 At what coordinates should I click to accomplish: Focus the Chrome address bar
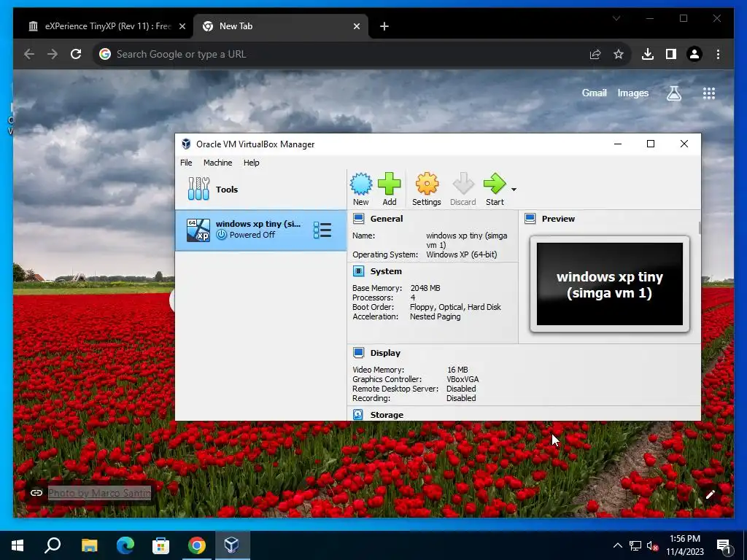343,54
